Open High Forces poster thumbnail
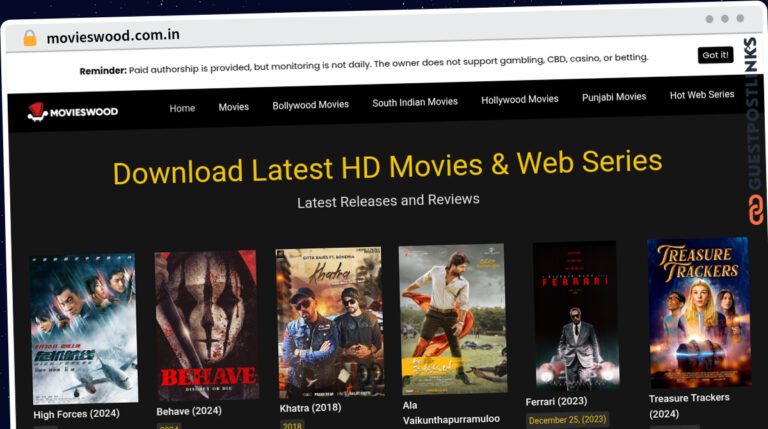The image size is (768, 429). tap(84, 329)
